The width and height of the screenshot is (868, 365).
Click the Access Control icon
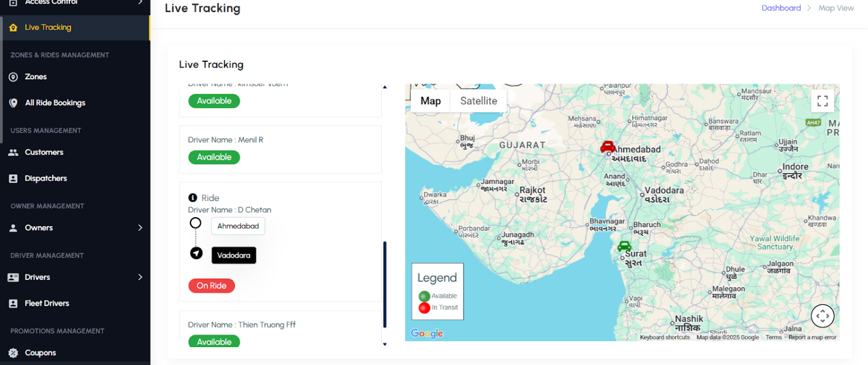point(13,2)
